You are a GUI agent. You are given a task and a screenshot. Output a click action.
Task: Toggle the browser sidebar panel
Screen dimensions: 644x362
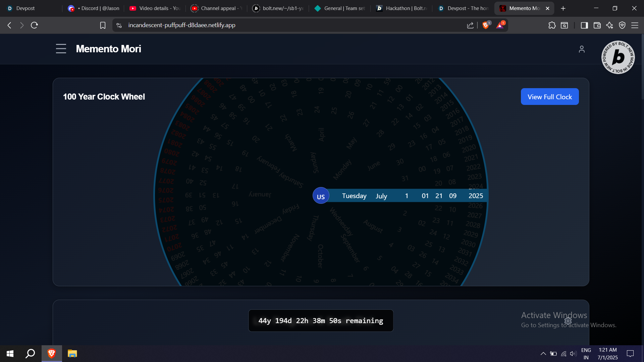pos(584,25)
